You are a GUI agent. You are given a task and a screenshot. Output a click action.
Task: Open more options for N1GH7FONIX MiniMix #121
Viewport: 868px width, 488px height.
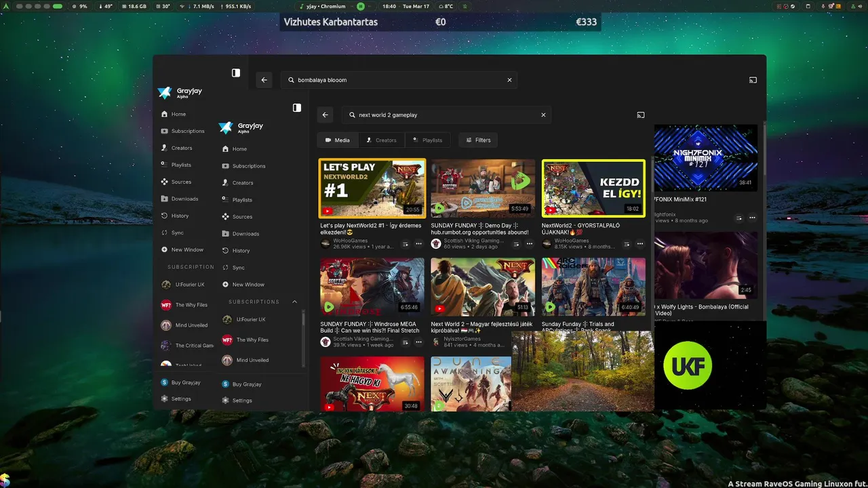[752, 218]
